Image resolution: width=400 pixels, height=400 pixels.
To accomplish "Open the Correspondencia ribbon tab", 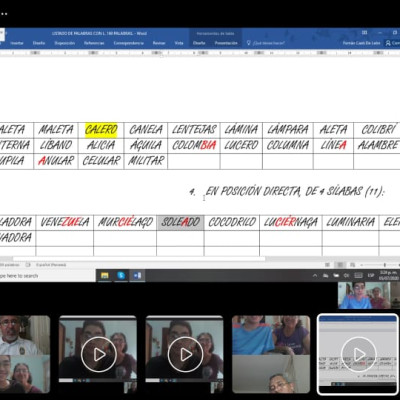I will click(129, 43).
